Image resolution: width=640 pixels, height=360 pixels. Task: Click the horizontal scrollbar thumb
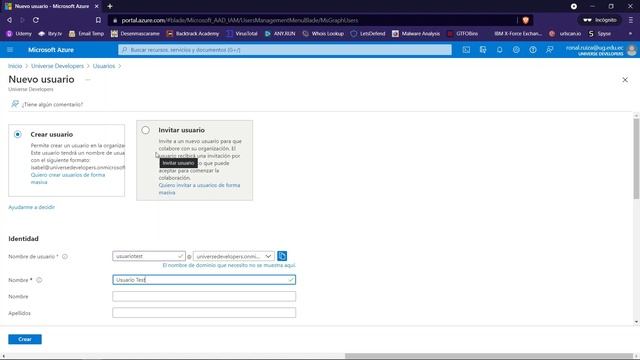point(489,356)
